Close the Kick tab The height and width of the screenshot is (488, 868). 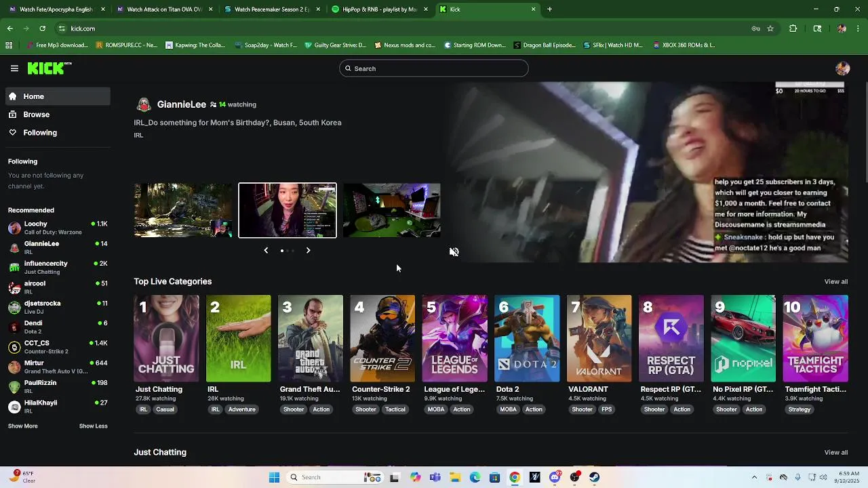533,9
